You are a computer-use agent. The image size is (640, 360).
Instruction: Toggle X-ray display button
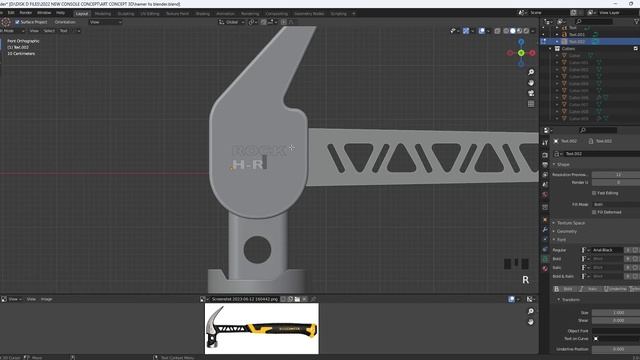pyautogui.click(x=497, y=31)
